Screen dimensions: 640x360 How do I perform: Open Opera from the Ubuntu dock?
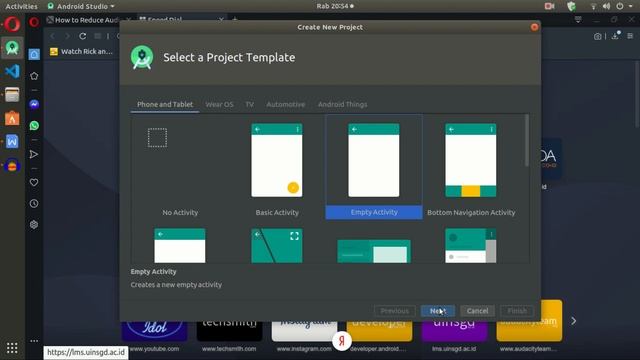tap(12, 24)
